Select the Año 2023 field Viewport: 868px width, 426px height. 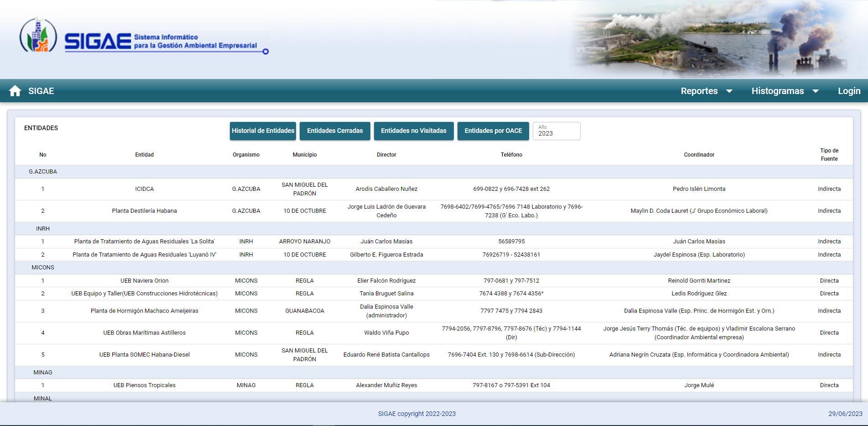pos(556,131)
